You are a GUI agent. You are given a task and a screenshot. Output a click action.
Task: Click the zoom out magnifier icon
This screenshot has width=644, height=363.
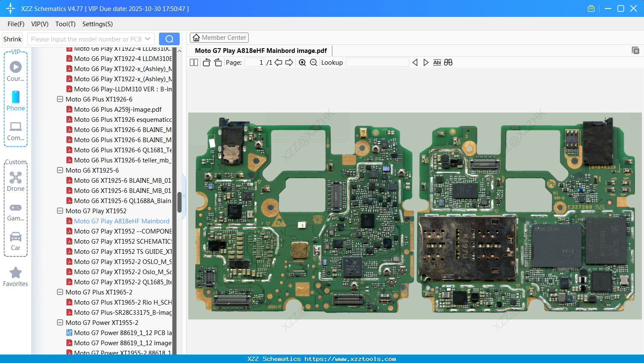pos(313,62)
